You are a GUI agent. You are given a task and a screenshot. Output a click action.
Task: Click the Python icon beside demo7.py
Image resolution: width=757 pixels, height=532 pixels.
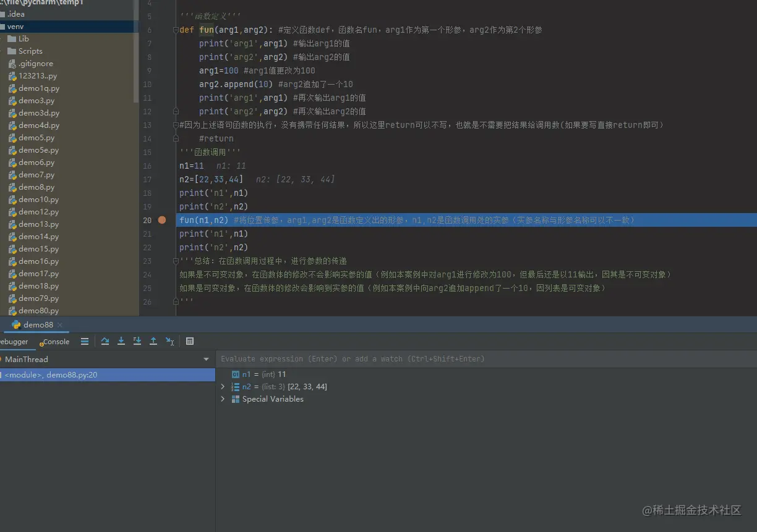tap(12, 175)
